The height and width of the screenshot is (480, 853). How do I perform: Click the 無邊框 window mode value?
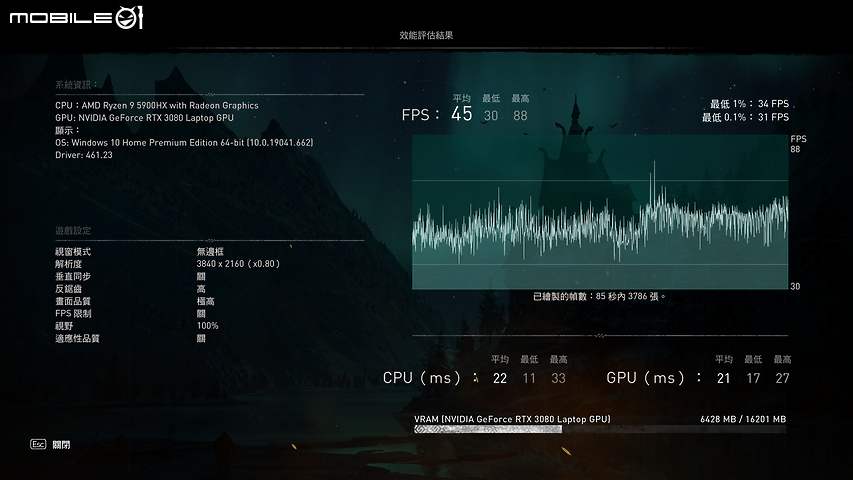pyautogui.click(x=210, y=252)
